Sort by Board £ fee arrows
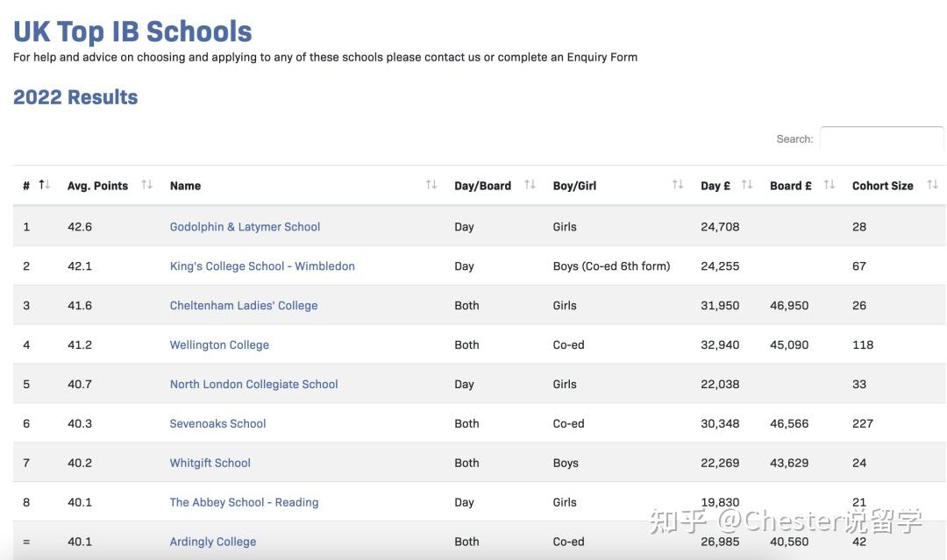This screenshot has width=947, height=560. 829,185
